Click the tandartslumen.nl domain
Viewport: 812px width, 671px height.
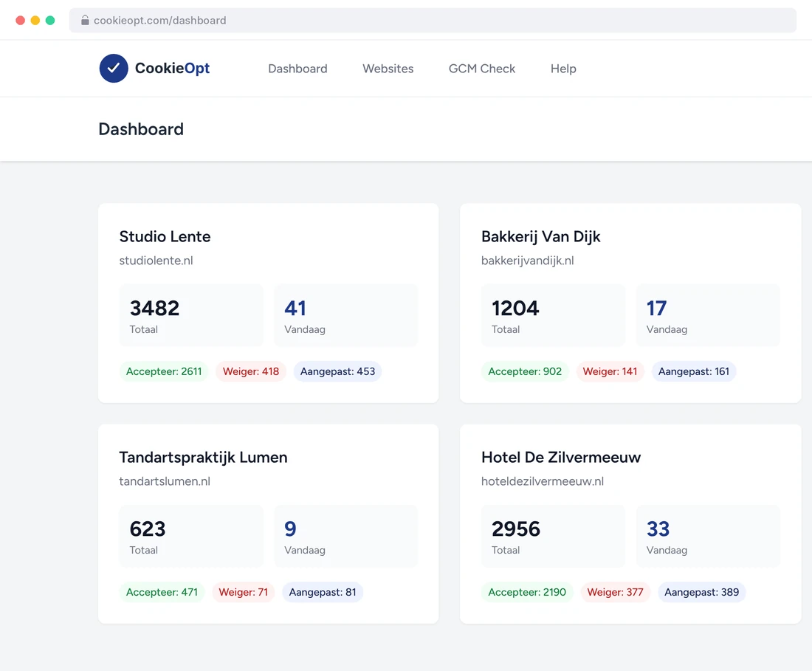pyautogui.click(x=165, y=481)
